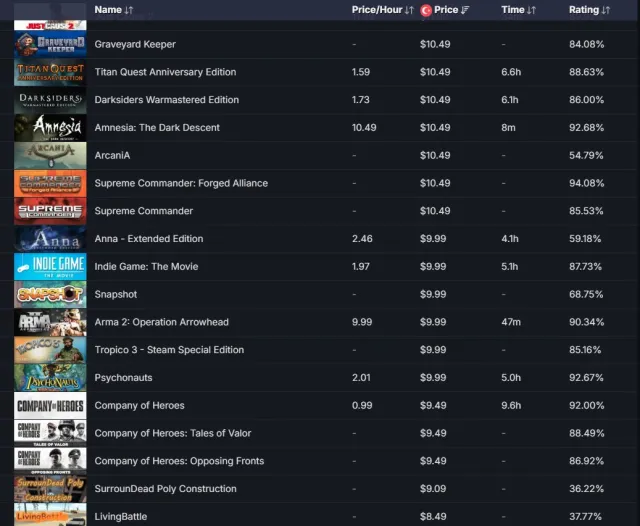This screenshot has width=640, height=526.
Task: Open the Amnesia game cover image
Action: coord(50,128)
